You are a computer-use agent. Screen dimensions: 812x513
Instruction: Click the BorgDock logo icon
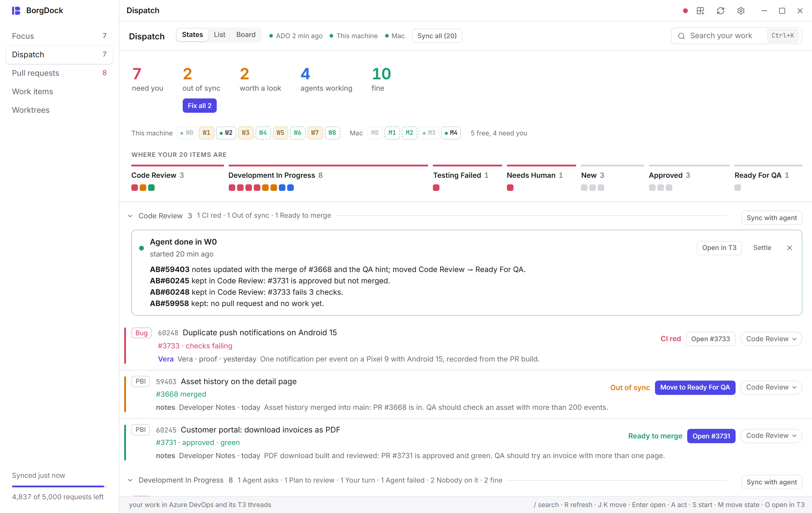tap(16, 10)
